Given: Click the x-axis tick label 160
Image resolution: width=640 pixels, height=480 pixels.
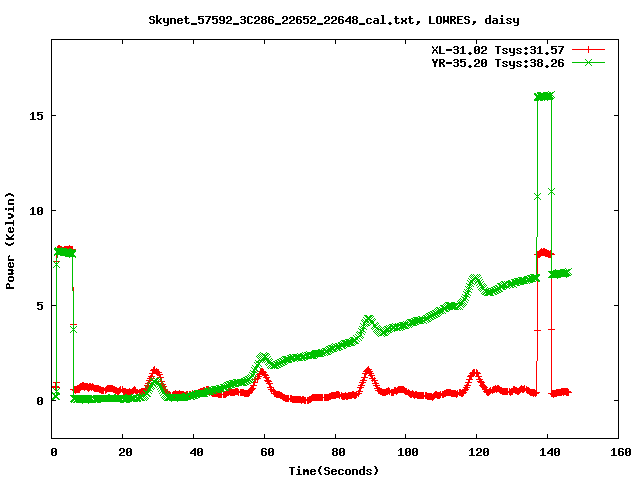Looking at the screenshot, I should pos(621,452).
